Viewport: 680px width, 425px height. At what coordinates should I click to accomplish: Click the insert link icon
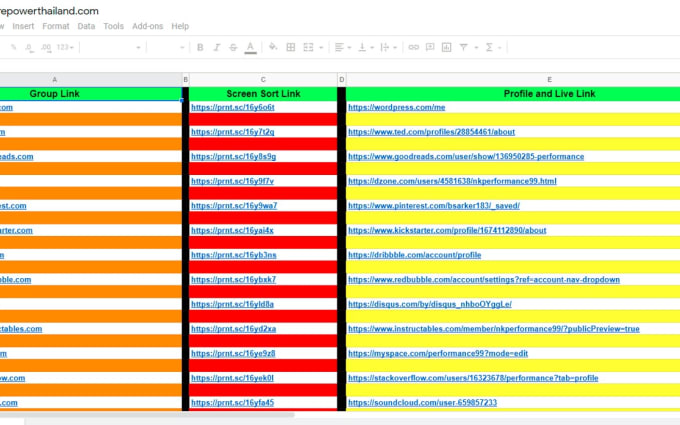coord(414,47)
